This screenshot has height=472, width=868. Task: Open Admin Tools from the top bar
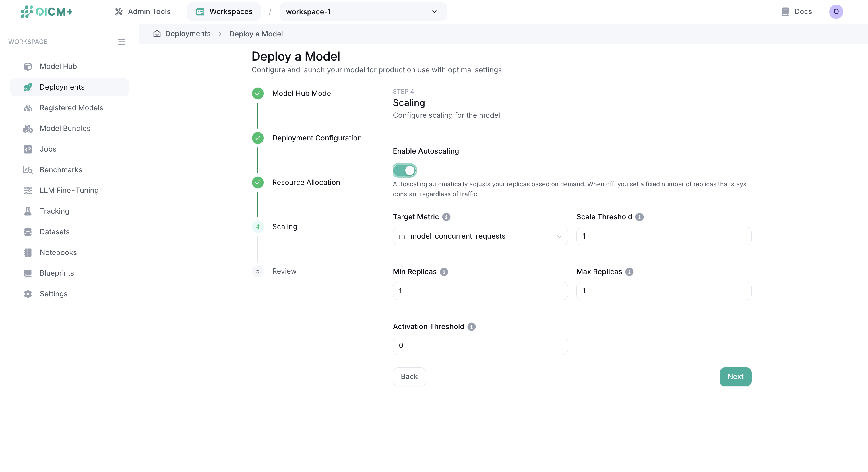(x=142, y=11)
